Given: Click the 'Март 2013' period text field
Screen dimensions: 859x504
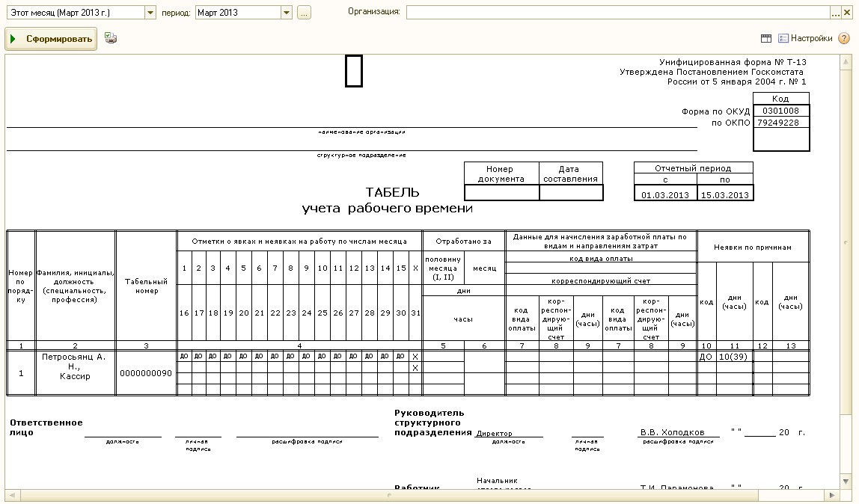Looking at the screenshot, I should [237, 13].
